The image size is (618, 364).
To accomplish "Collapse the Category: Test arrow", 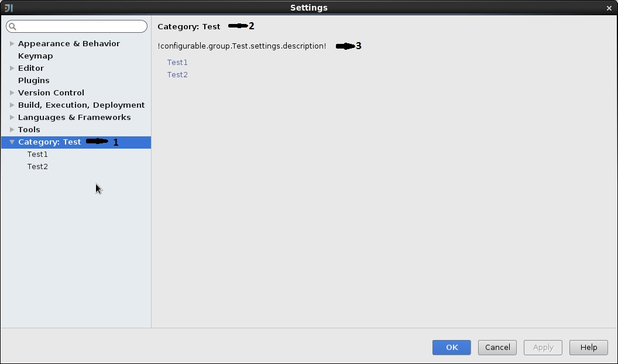I will pyautogui.click(x=12, y=142).
